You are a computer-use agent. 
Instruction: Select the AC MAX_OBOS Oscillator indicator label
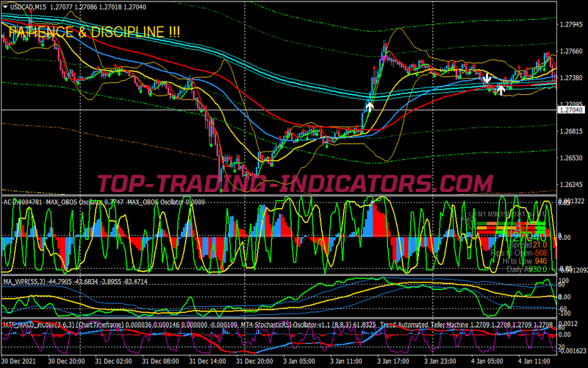[104, 202]
